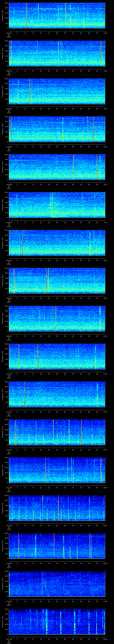
Task: Click the 15:00 end time label
Action: (x=105, y=525)
